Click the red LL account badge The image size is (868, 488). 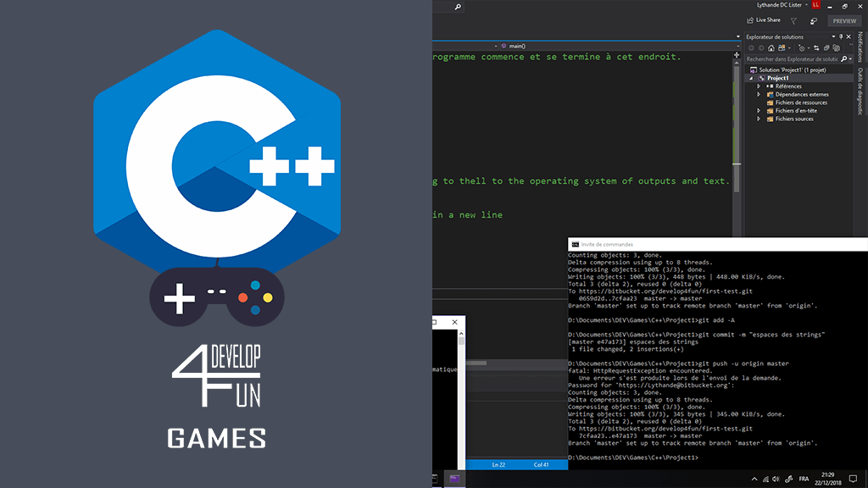point(816,5)
